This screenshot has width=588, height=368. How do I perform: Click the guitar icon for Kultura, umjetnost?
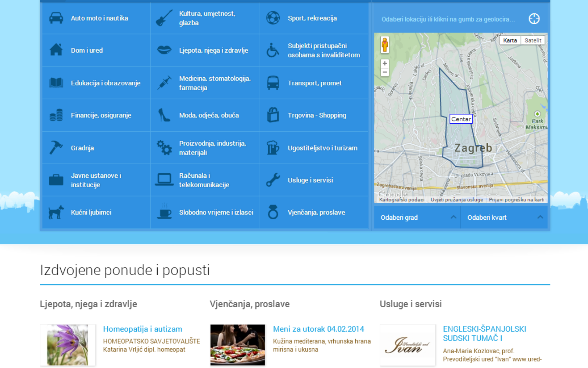coord(164,18)
